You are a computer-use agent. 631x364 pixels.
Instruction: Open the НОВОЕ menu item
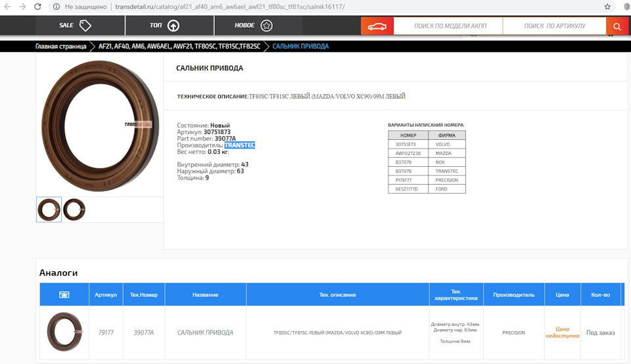[x=258, y=26]
